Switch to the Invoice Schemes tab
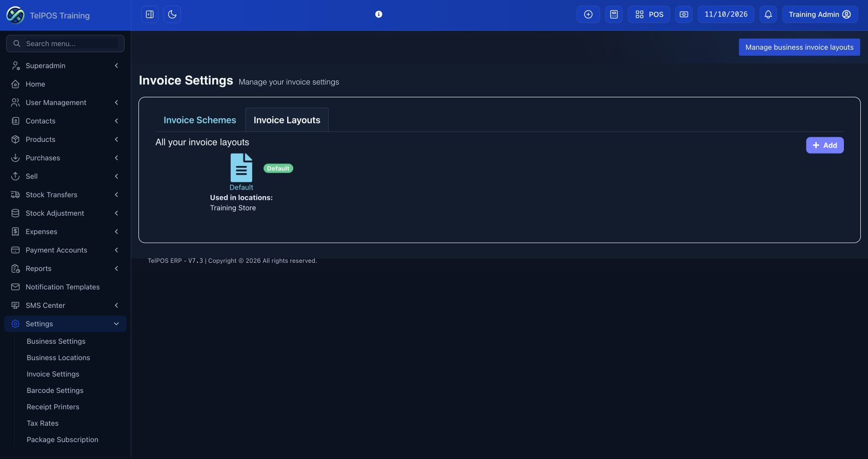Viewport: 868px width, 459px height. (x=200, y=120)
